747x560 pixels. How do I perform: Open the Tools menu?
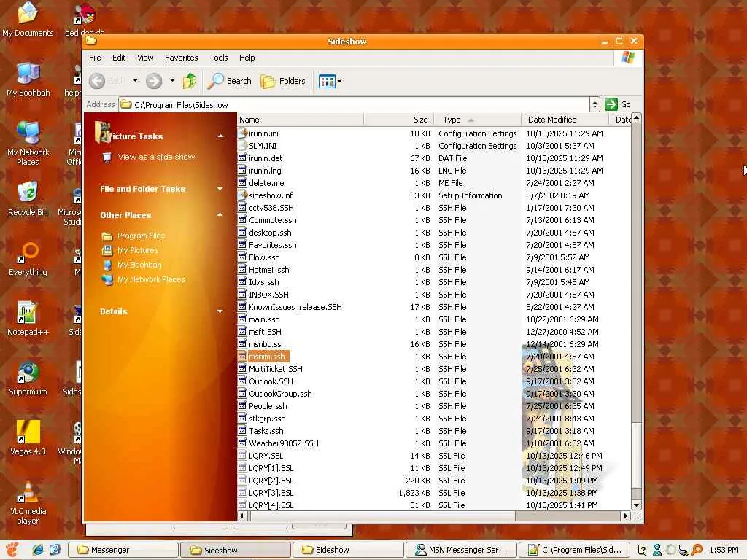(x=219, y=58)
